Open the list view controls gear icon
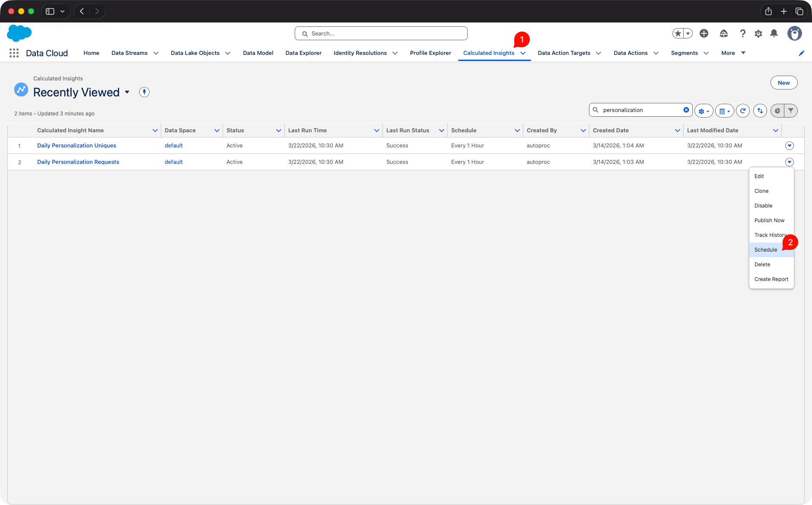 point(703,111)
